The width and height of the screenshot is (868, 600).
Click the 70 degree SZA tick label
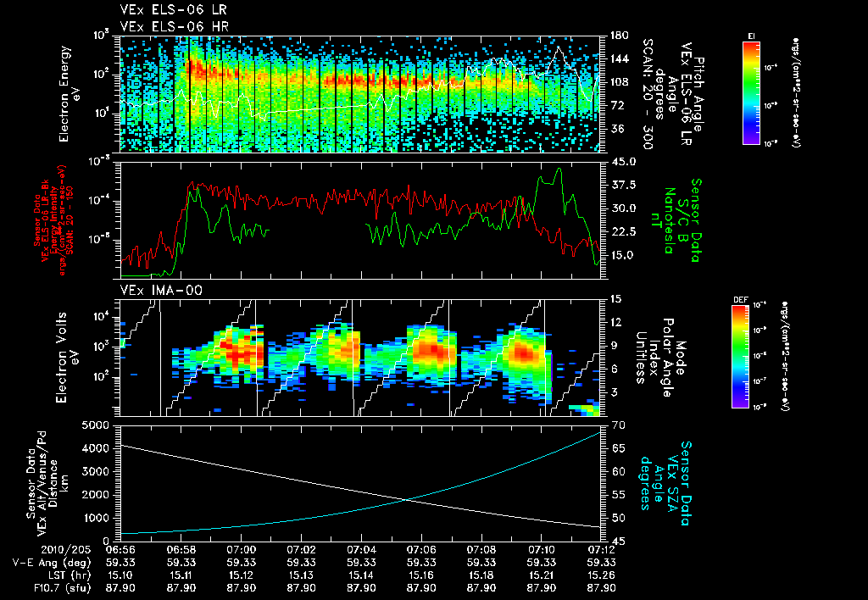pyautogui.click(x=619, y=425)
